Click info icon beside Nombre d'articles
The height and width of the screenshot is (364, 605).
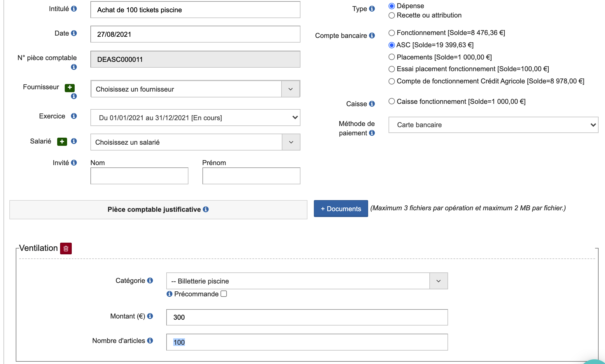coord(150,340)
